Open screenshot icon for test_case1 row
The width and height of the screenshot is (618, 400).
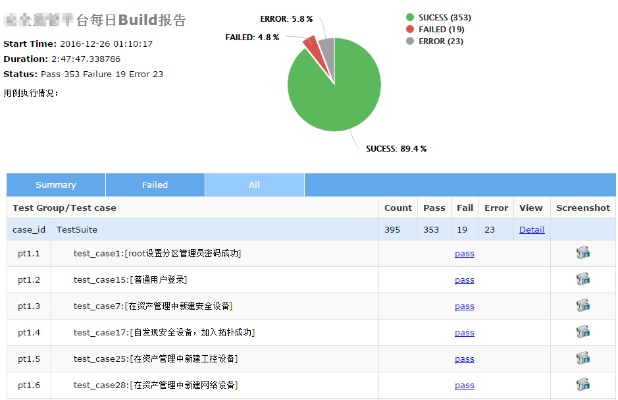(x=582, y=253)
